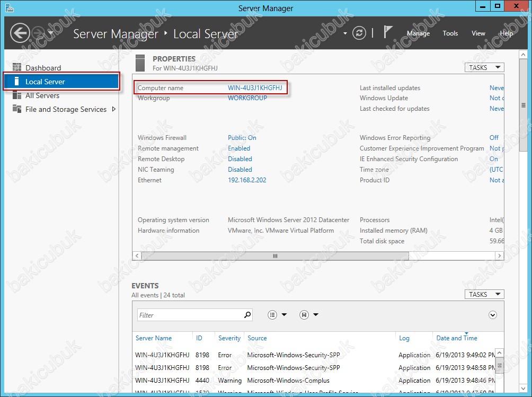Open the dropdown arrow beside the save query icon
This screenshot has height=397, width=532.
316,314
